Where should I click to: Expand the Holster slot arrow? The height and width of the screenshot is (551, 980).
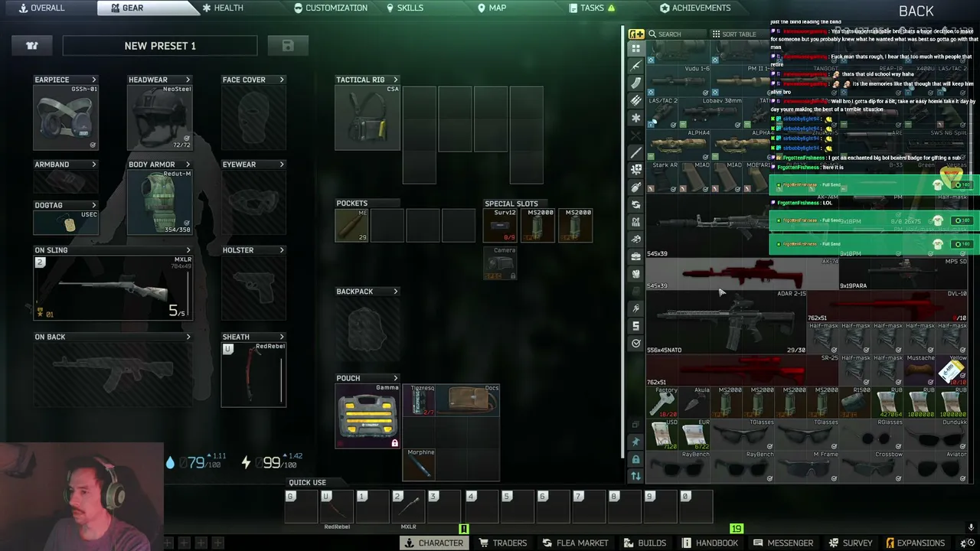[282, 250]
